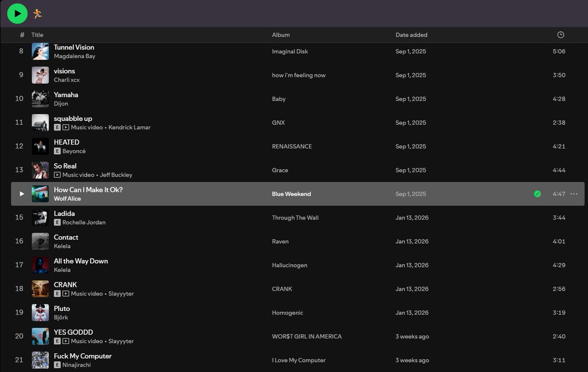588x372 pixels.
Task: Open album WOR$T GIRL IN AMERICA
Action: coord(307,336)
